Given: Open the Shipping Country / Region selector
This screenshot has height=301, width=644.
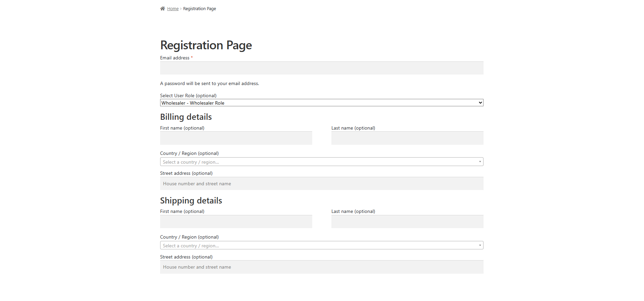Looking at the screenshot, I should [322, 245].
